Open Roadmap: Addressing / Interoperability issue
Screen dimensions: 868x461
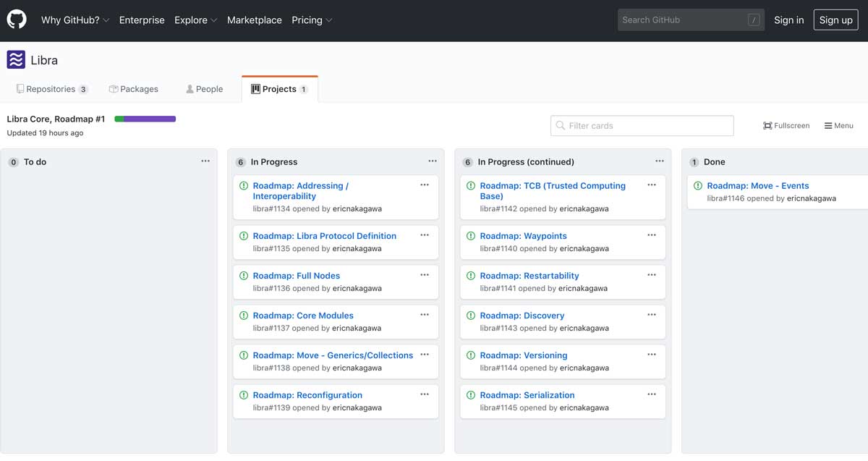[301, 191]
